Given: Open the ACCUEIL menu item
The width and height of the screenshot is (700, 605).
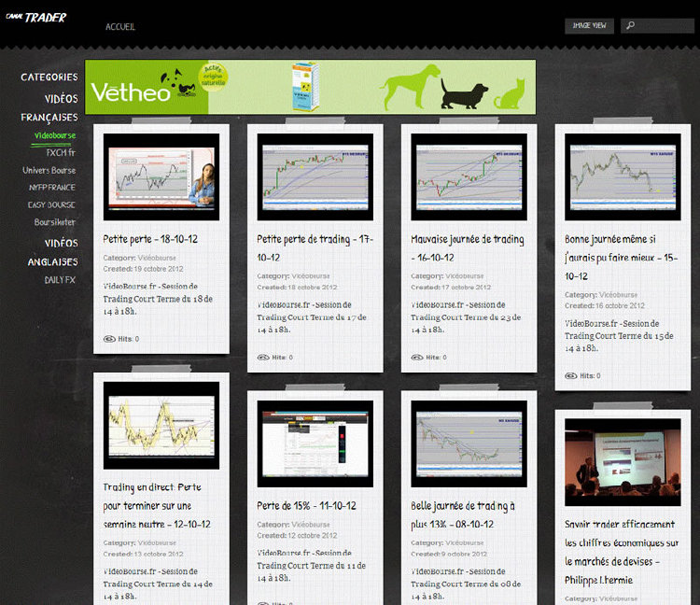Looking at the screenshot, I should 120,27.
